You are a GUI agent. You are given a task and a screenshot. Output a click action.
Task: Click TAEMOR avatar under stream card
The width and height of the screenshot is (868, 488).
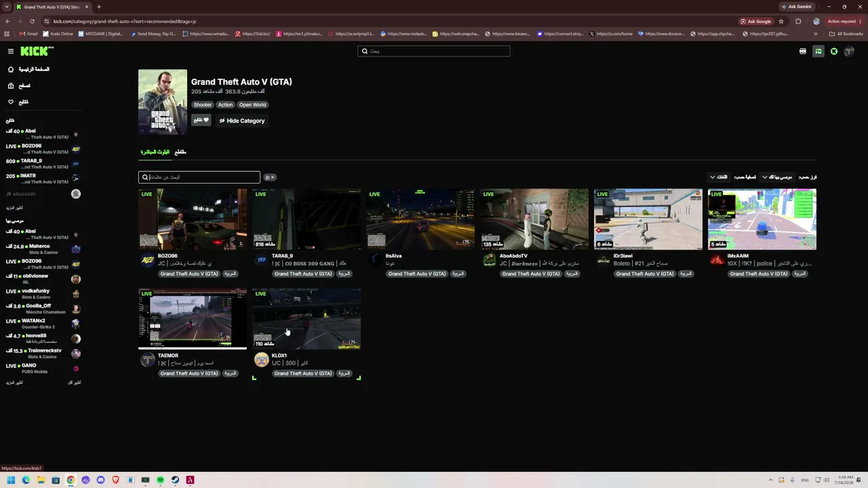point(147,360)
